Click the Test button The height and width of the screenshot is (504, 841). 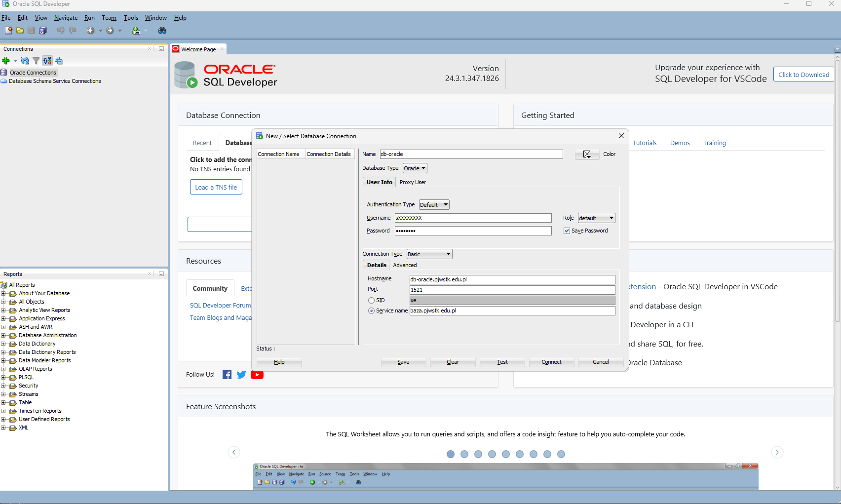[x=502, y=362]
